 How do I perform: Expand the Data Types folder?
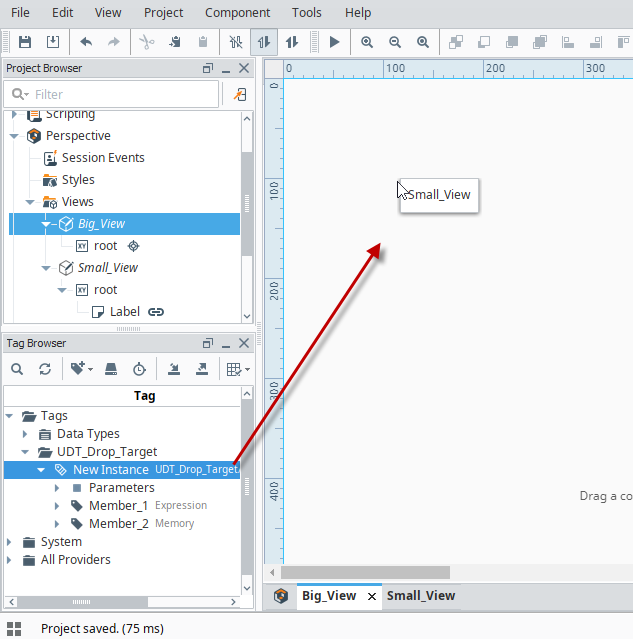[25, 434]
